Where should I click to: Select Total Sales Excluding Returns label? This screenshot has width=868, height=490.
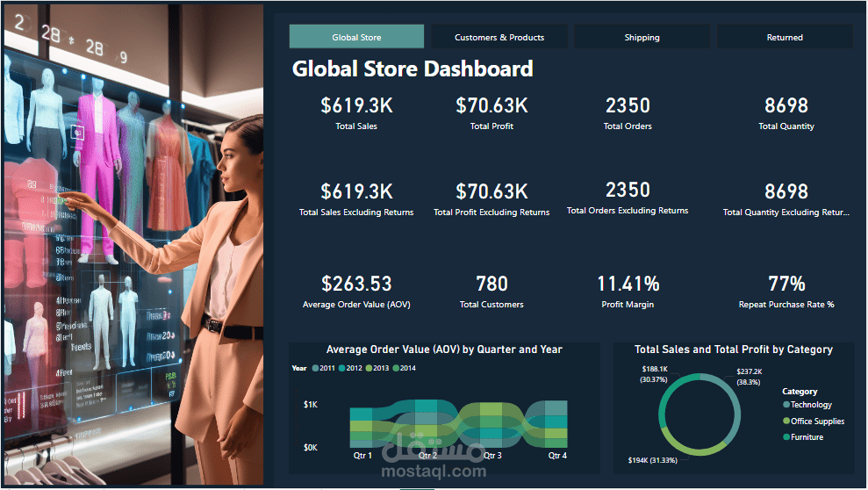click(x=356, y=212)
